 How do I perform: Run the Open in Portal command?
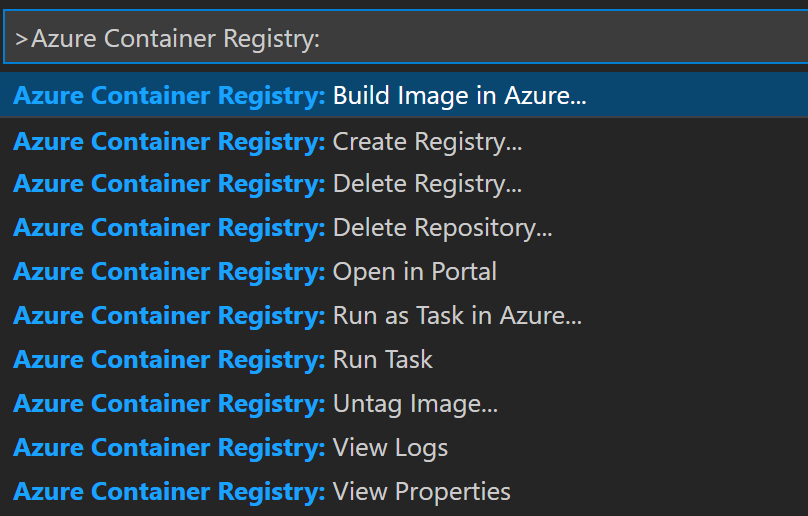click(414, 272)
